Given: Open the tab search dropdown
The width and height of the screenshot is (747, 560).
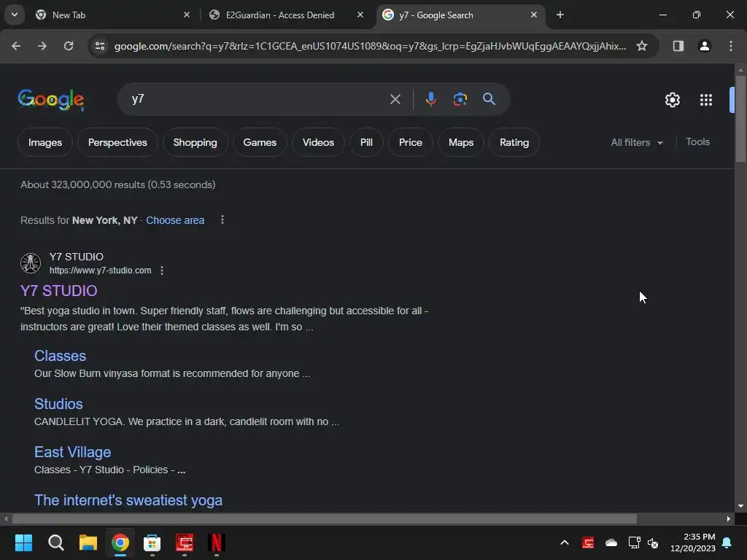Looking at the screenshot, I should click(15, 15).
